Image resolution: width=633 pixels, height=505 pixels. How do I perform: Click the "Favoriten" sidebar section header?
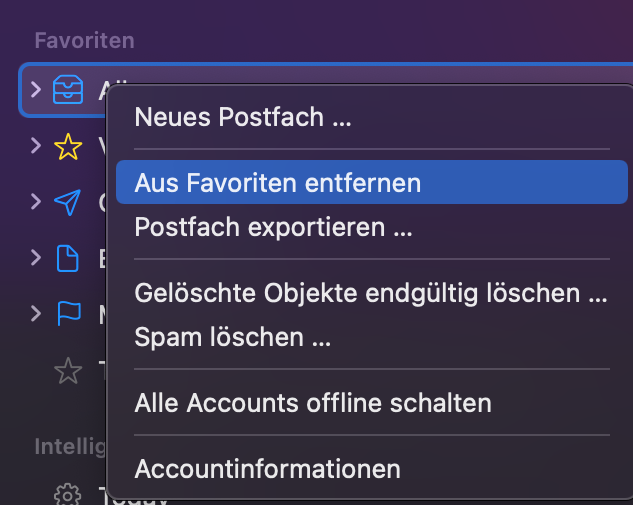click(85, 41)
